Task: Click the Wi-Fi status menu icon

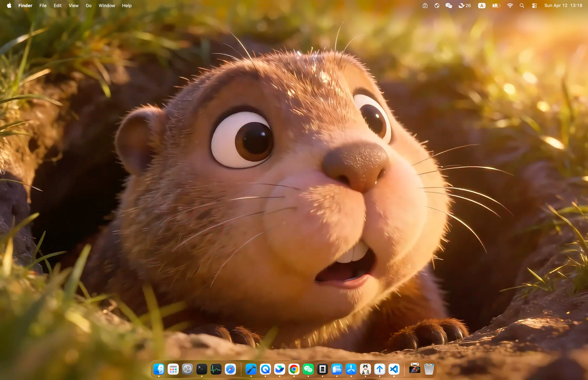Action: point(510,5)
